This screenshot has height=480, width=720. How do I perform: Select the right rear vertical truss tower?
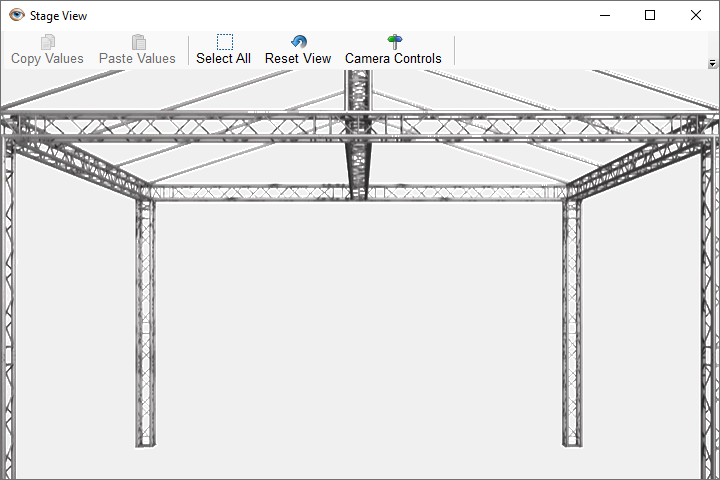pos(572,320)
